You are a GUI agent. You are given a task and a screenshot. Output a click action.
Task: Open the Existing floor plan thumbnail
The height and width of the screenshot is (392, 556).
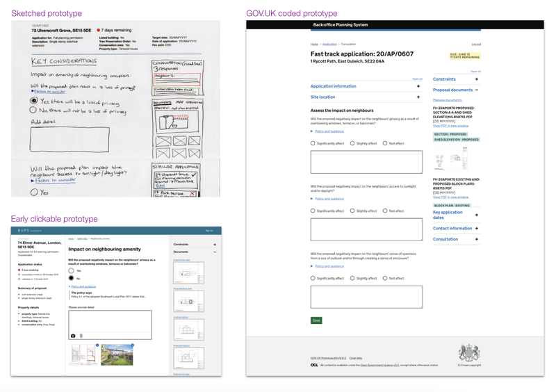click(188, 273)
